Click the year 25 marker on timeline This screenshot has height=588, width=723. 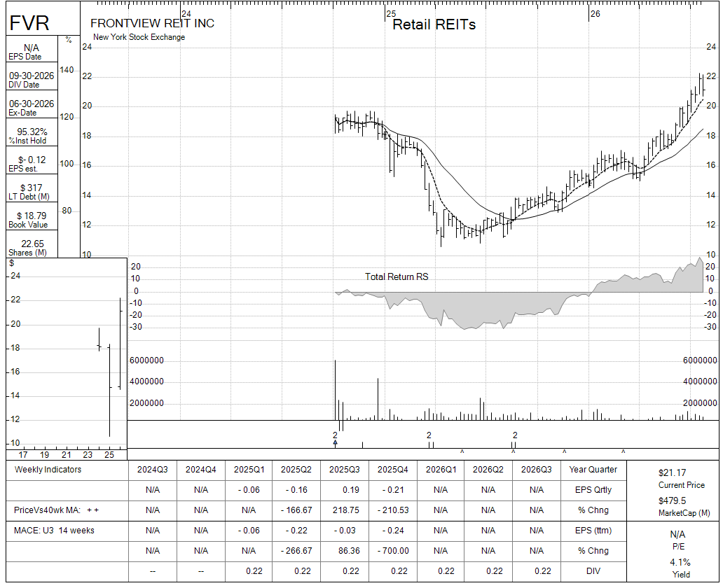392,14
